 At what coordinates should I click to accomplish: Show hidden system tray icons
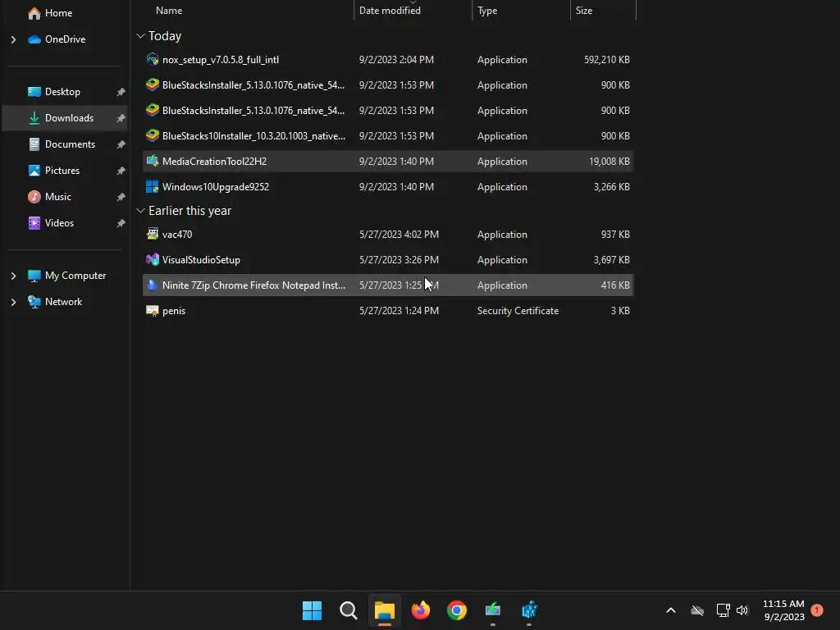[x=671, y=610]
